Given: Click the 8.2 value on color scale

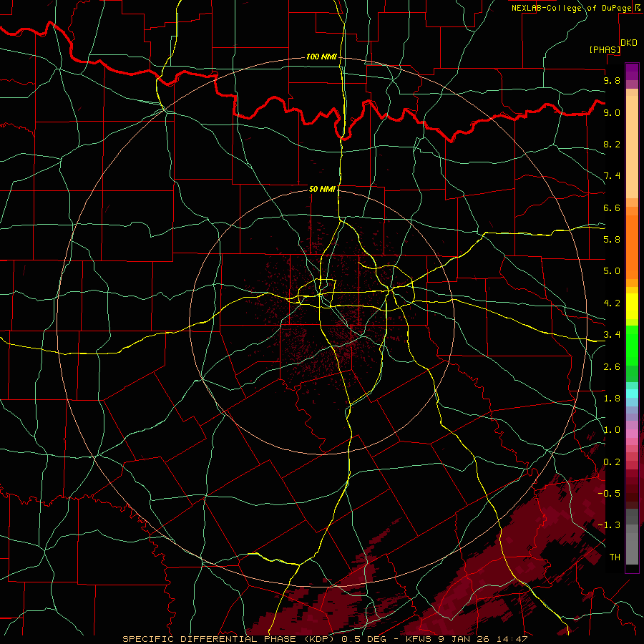Looking at the screenshot, I should point(612,144).
